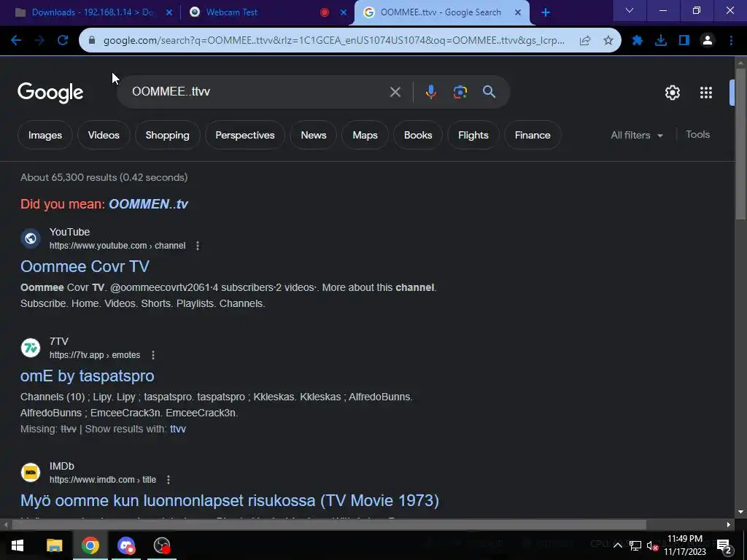Open the tab search dropdown chevron
Viewport: 747px width, 560px height.
click(630, 10)
